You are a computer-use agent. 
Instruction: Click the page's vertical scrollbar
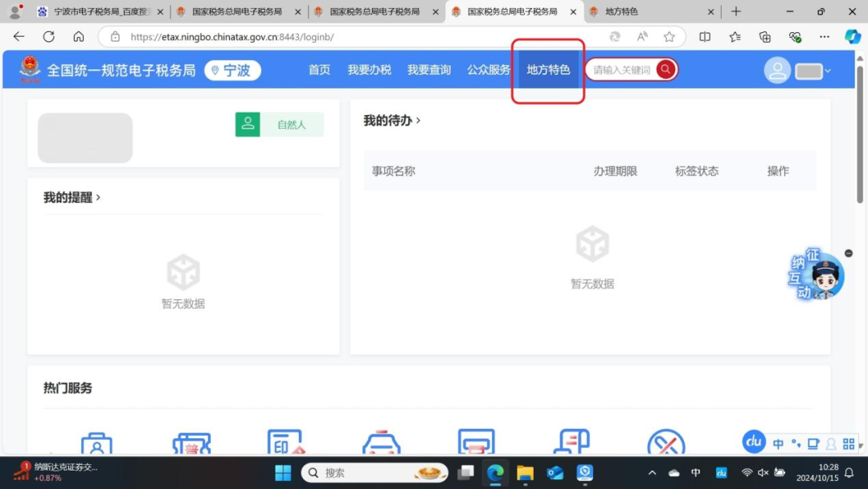[x=862, y=161]
